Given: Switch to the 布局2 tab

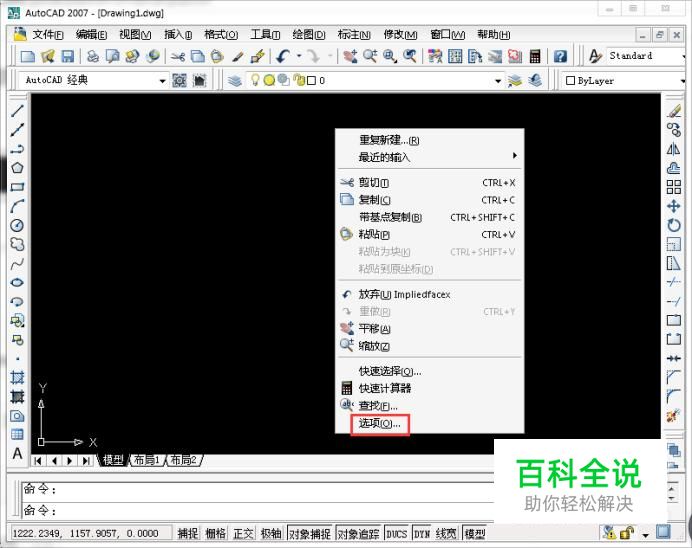Looking at the screenshot, I should pyautogui.click(x=184, y=460).
